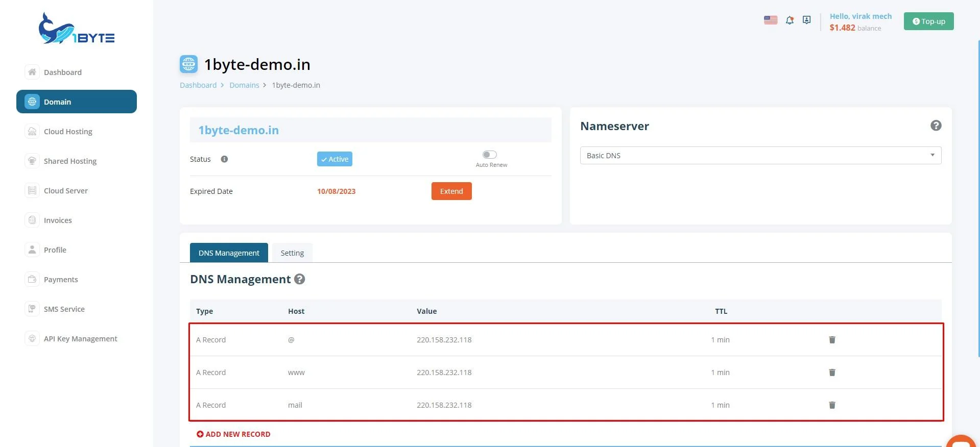980x447 pixels.
Task: Click the green Top-up button
Action: point(928,21)
